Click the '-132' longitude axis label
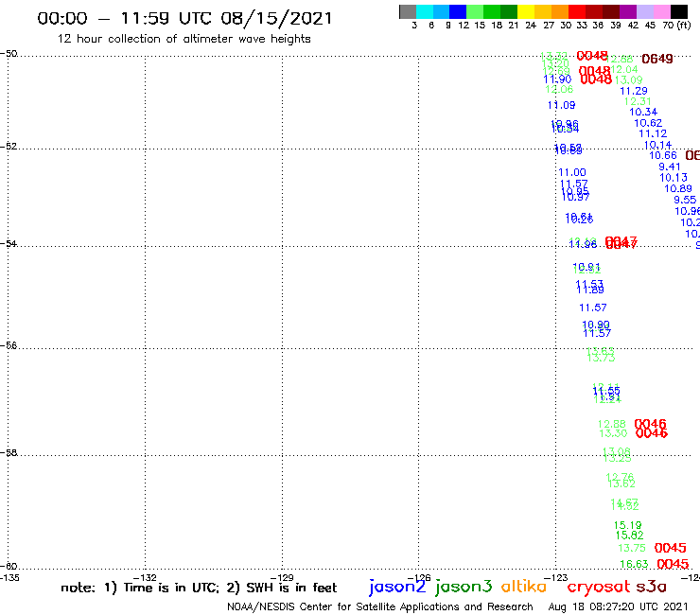The width and height of the screenshot is (700, 615). pos(145,578)
